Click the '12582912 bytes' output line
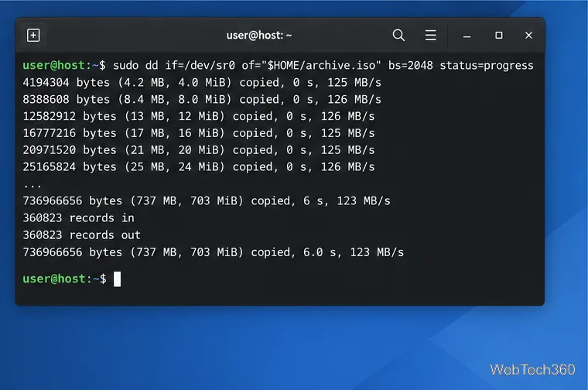 pyautogui.click(x=198, y=116)
